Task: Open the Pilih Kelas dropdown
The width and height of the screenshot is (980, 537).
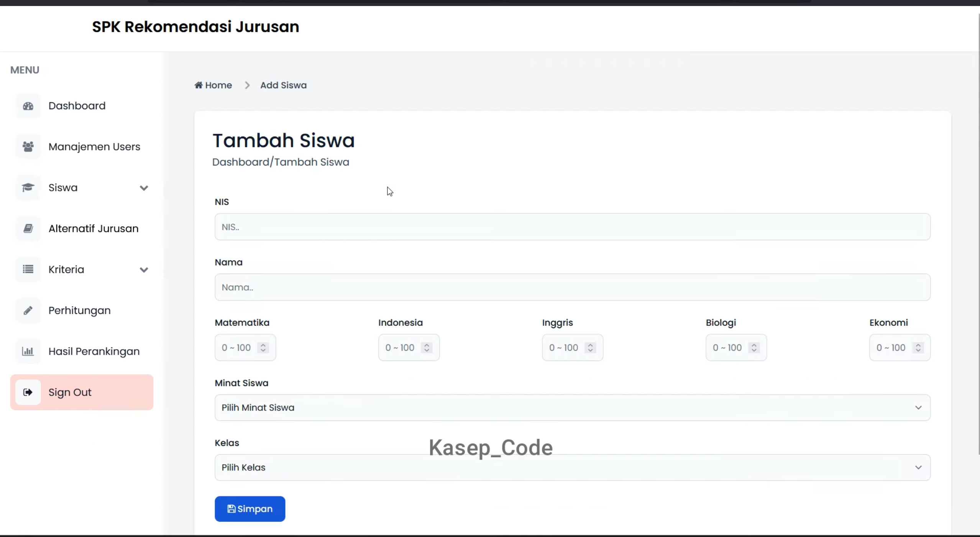Action: coord(573,468)
